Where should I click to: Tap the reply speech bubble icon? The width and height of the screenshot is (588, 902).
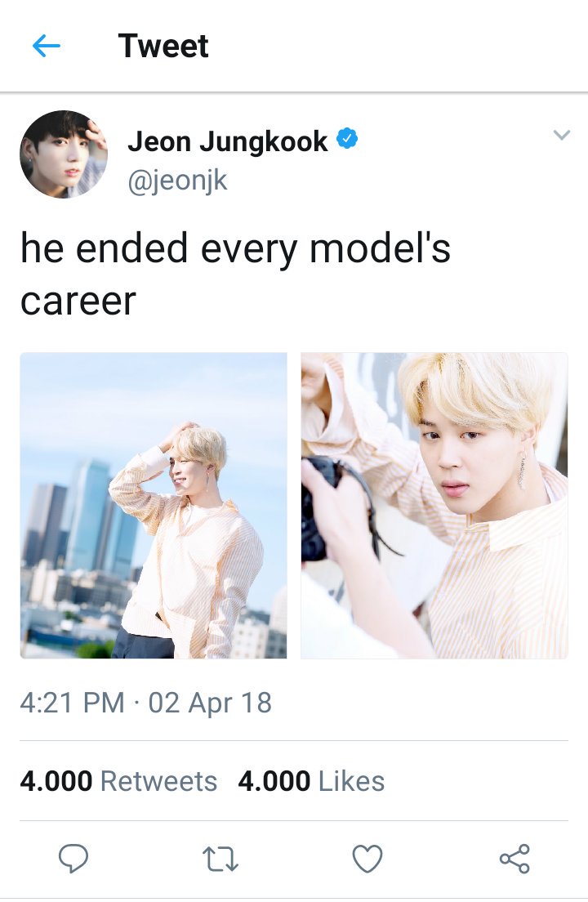pyautogui.click(x=73, y=859)
